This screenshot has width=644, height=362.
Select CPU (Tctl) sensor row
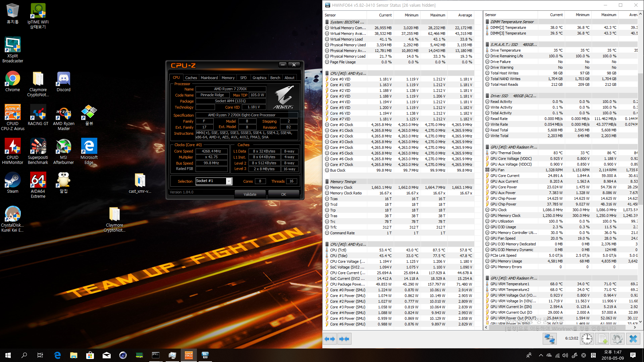(x=399, y=250)
